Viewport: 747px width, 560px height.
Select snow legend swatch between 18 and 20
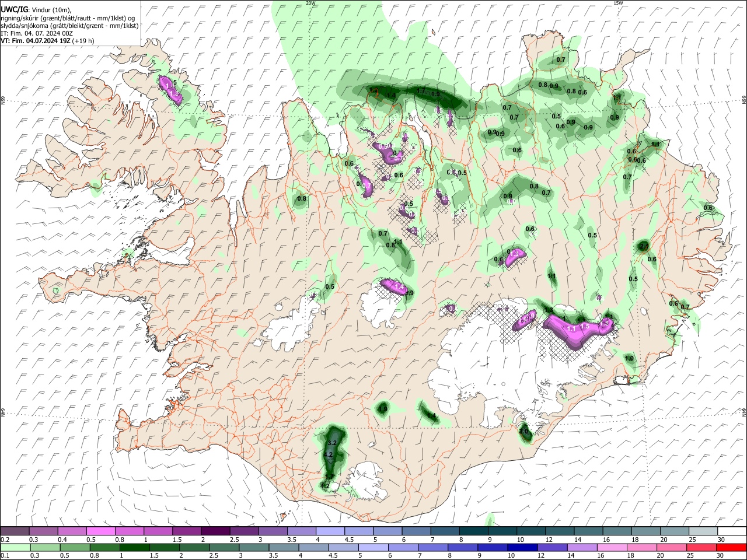coord(645,531)
